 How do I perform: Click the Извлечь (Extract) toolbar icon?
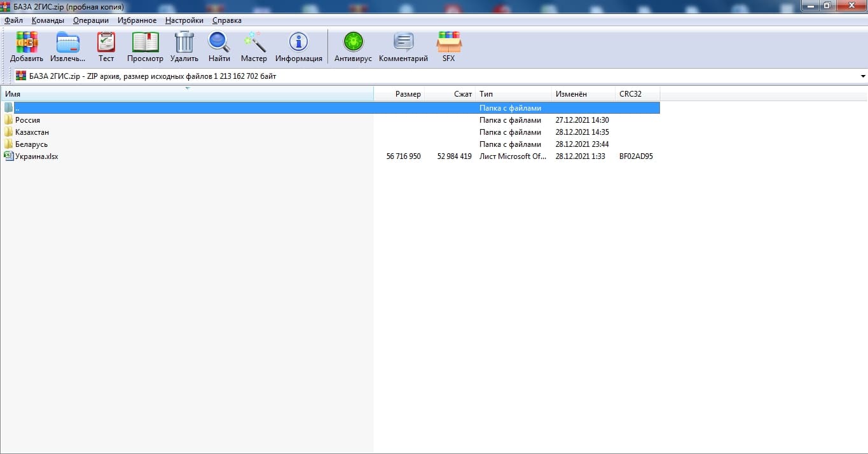point(68,42)
